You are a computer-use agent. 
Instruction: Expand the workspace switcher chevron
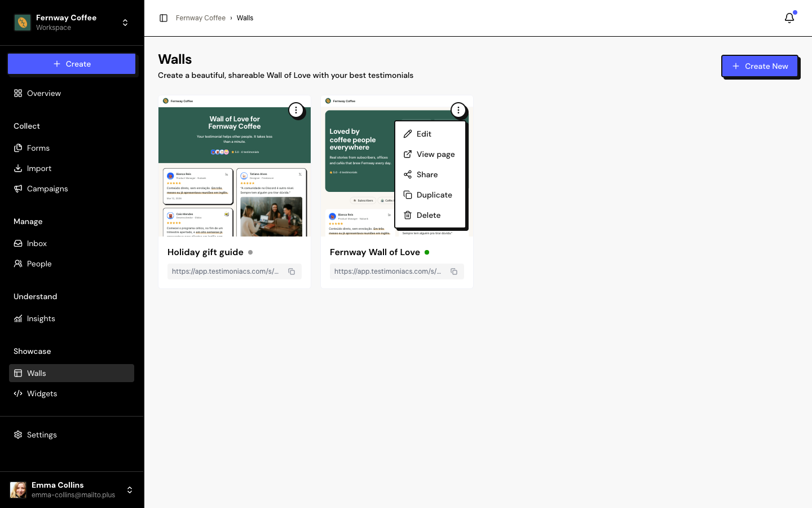(125, 23)
